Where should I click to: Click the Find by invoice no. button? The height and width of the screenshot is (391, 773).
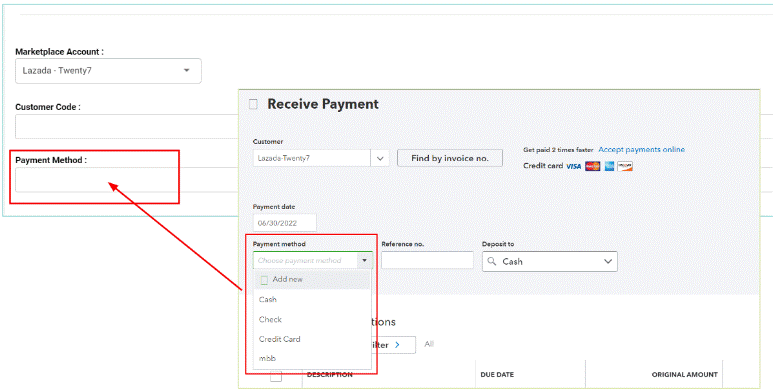tap(450, 158)
